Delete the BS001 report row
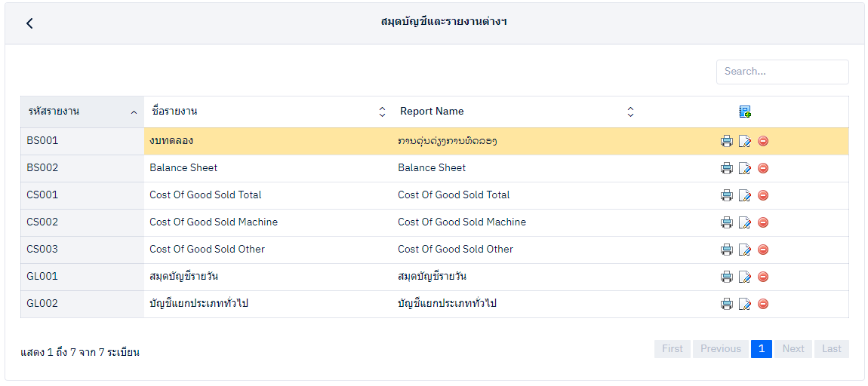868x386 pixels. [763, 141]
